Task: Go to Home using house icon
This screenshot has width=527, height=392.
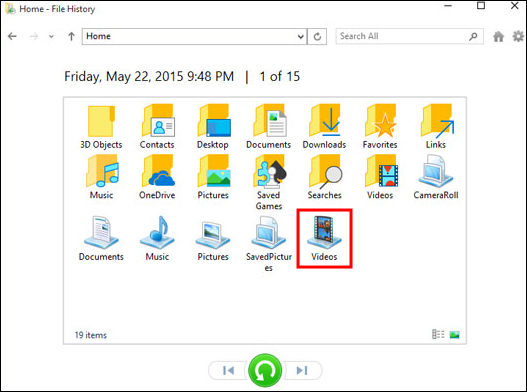Action: [x=498, y=36]
